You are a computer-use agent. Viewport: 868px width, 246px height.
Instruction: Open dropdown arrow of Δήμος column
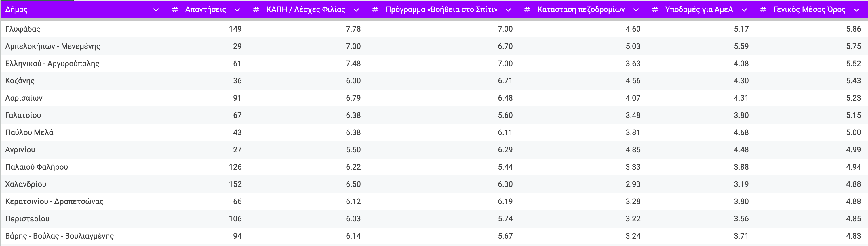[x=156, y=10]
